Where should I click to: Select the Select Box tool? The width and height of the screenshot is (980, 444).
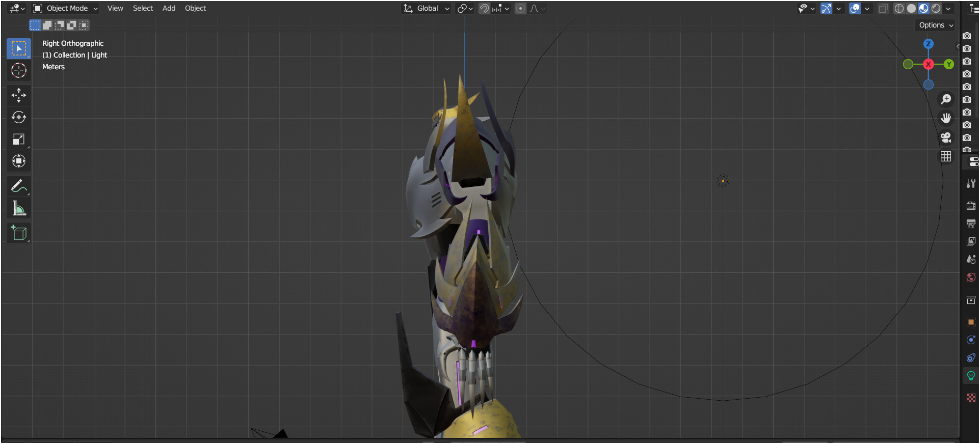coord(19,48)
